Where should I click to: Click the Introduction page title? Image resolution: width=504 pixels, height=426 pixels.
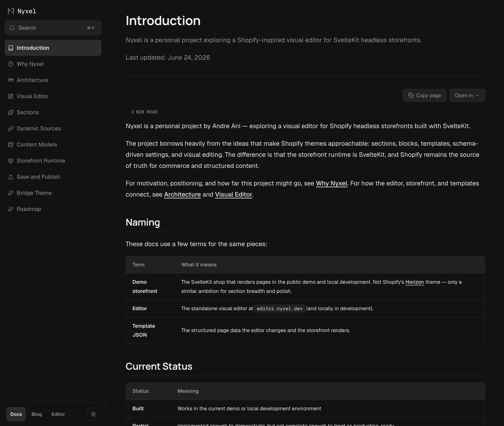(x=163, y=20)
